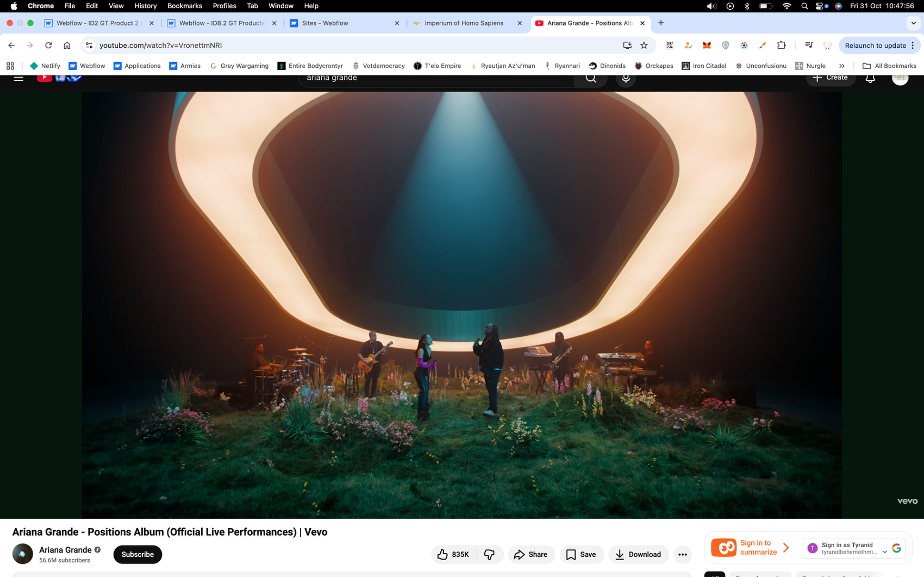The width and height of the screenshot is (924, 577).
Task: Click the Share button
Action: (531, 554)
